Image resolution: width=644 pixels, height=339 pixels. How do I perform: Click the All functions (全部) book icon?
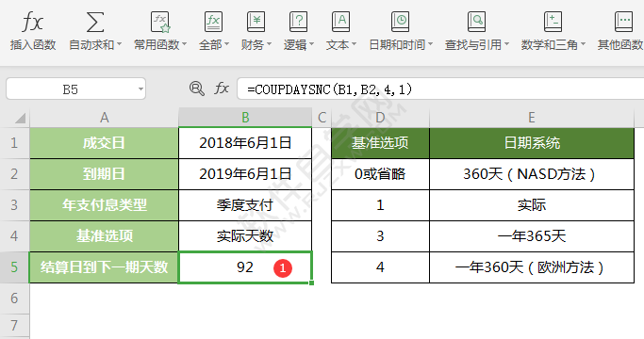(x=214, y=22)
